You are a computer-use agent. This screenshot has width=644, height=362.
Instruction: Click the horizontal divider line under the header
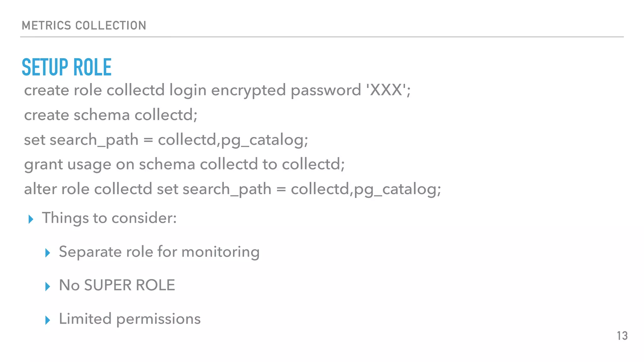pos(322,37)
